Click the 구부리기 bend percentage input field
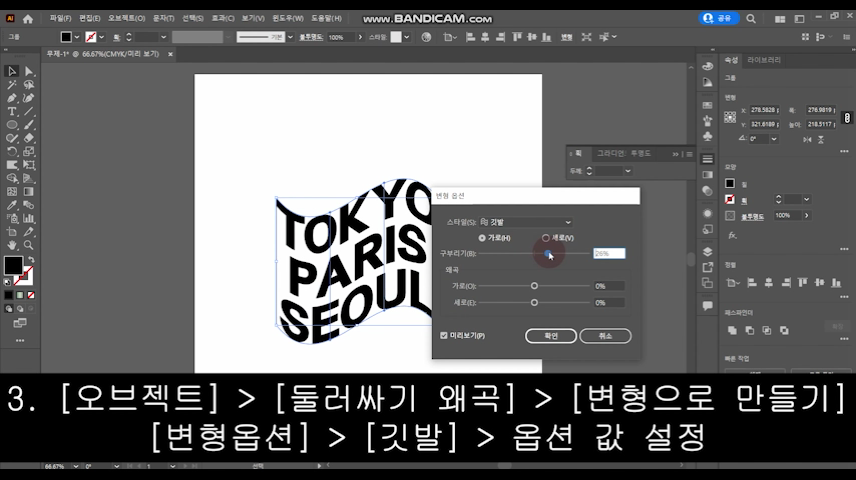 pos(609,253)
